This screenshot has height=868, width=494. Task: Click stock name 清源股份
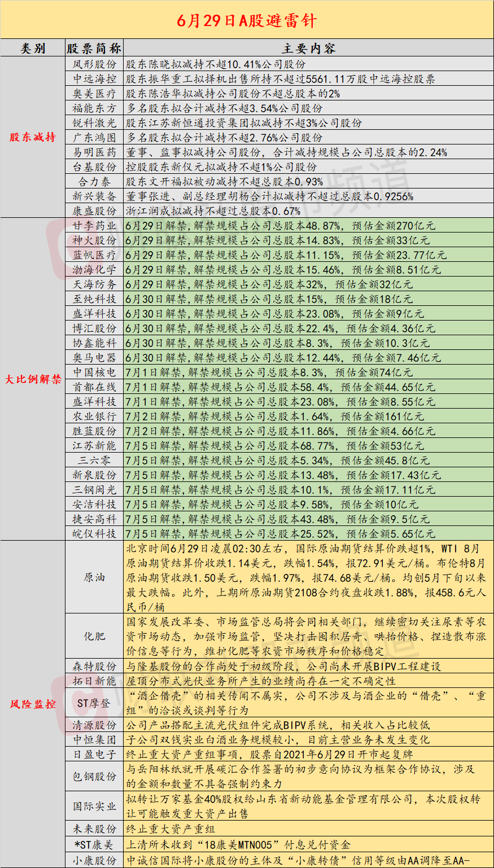(94, 725)
